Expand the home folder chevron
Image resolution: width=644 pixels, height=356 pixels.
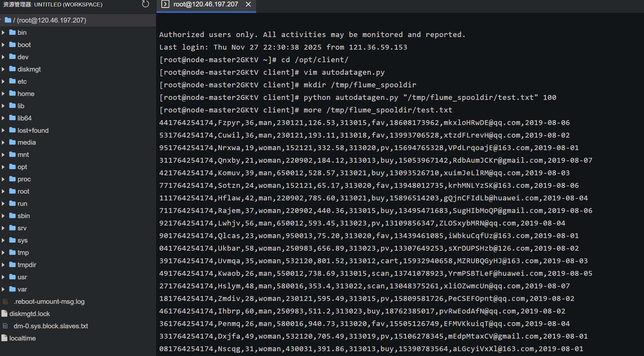coord(3,94)
